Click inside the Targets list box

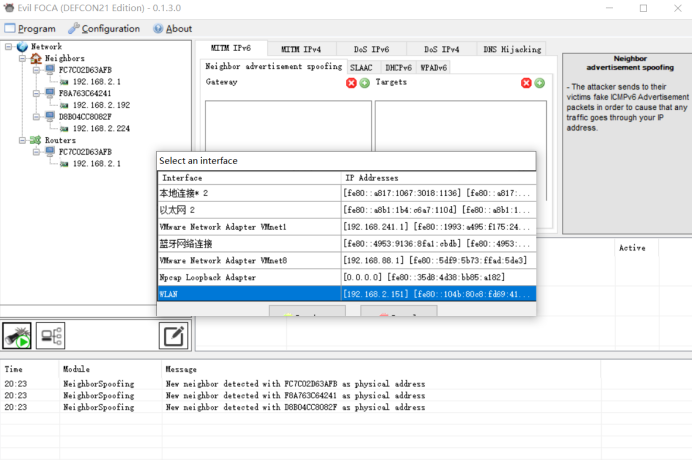[460, 126]
